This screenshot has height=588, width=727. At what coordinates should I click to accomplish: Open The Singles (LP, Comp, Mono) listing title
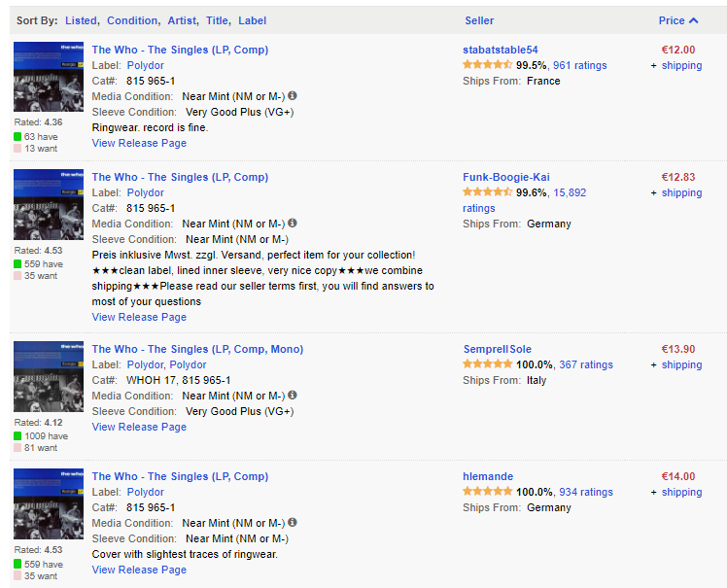[197, 349]
